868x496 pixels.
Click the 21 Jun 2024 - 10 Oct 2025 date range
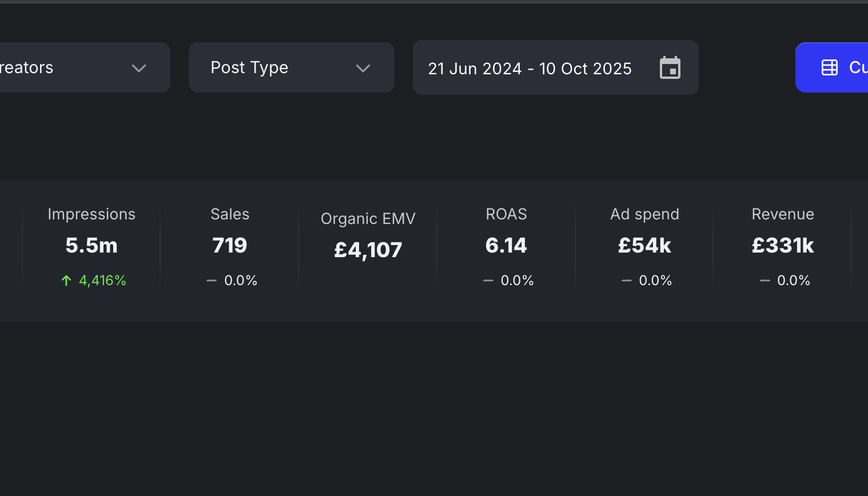[529, 69]
